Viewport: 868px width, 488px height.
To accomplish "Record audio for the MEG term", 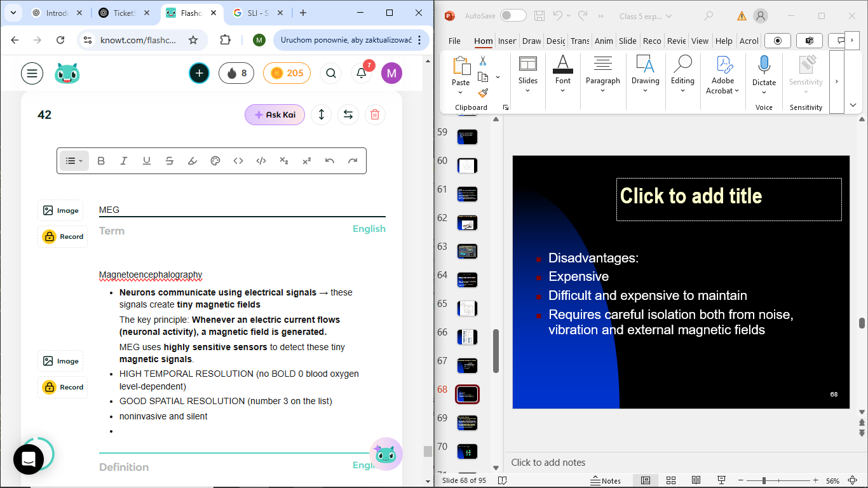I will coord(62,236).
